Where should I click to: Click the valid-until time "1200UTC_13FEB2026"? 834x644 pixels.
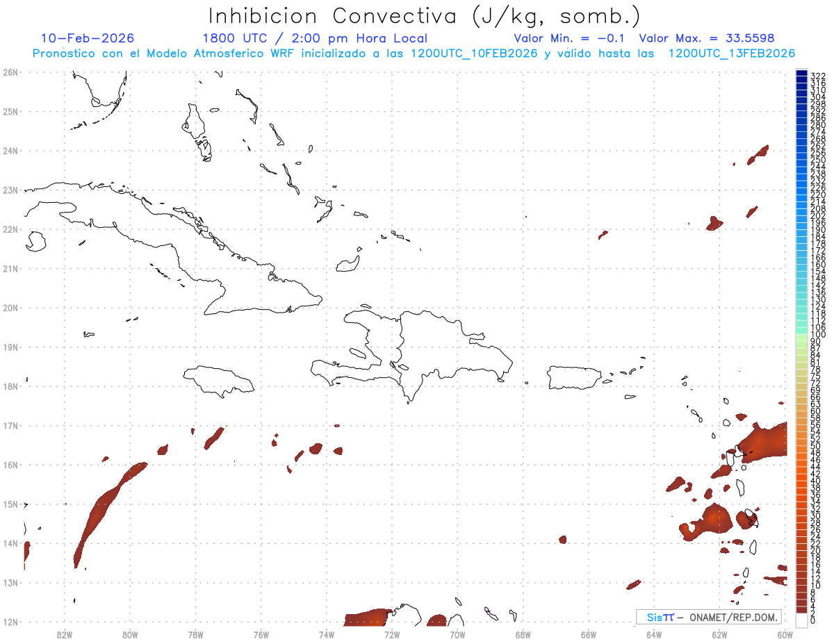(732, 53)
